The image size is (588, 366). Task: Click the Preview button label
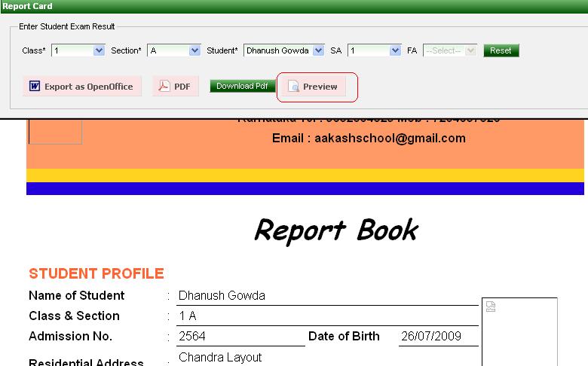(320, 87)
